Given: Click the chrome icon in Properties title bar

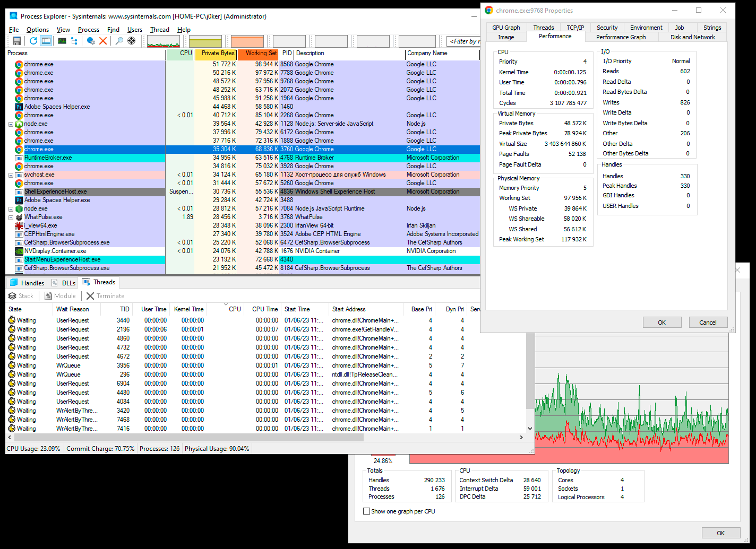Looking at the screenshot, I should 488,10.
